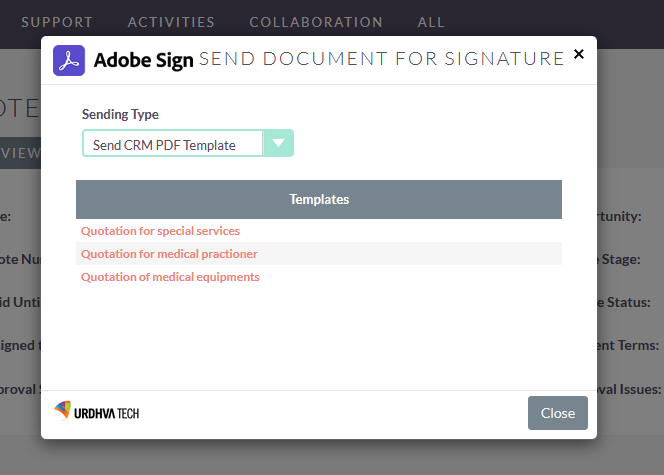Open the Activities menu
This screenshot has width=664, height=475.
coord(172,22)
